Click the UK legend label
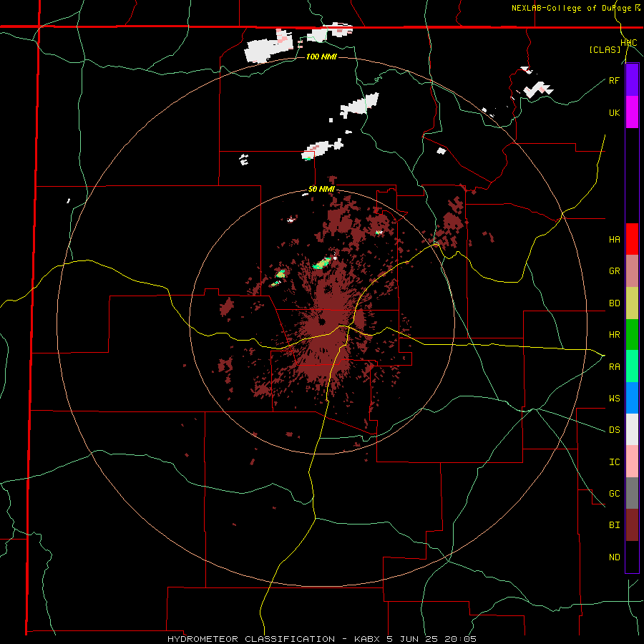 pyautogui.click(x=614, y=112)
